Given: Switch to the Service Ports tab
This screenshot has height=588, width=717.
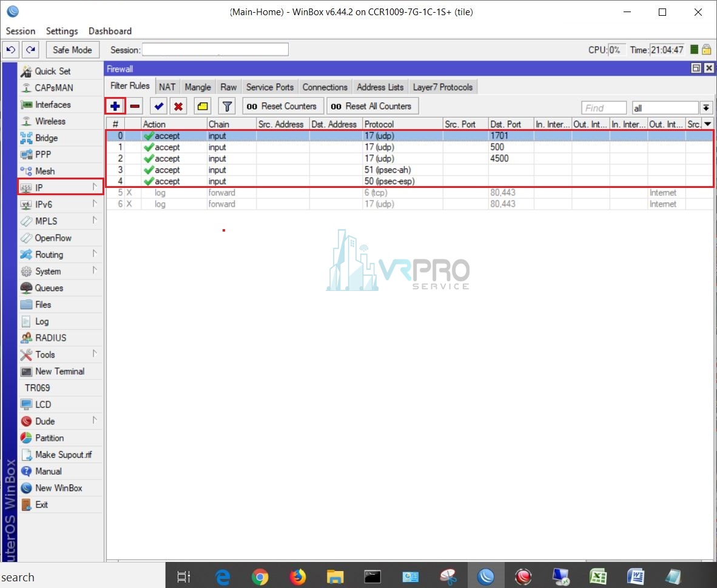Looking at the screenshot, I should coord(270,87).
